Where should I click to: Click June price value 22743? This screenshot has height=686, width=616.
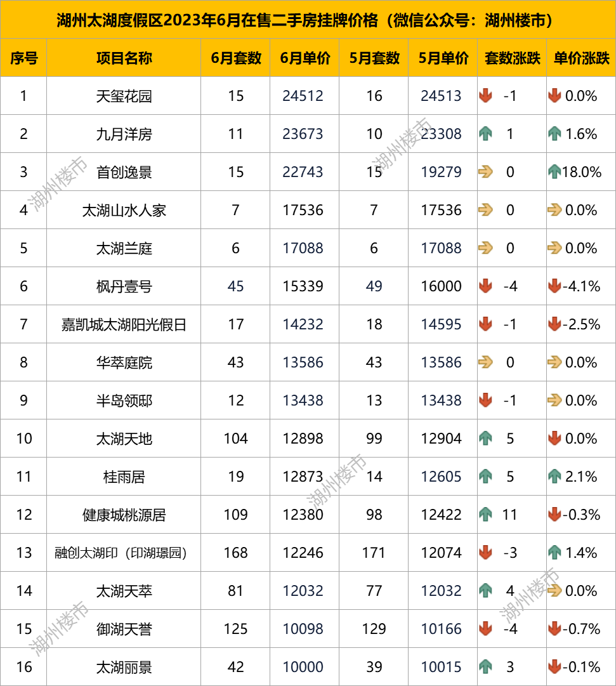(303, 171)
